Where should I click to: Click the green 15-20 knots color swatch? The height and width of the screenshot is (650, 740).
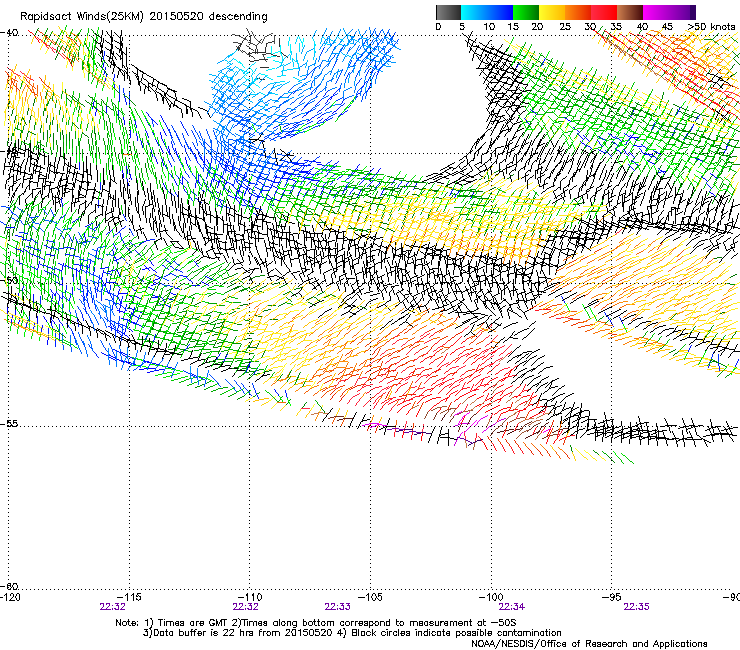click(x=526, y=12)
